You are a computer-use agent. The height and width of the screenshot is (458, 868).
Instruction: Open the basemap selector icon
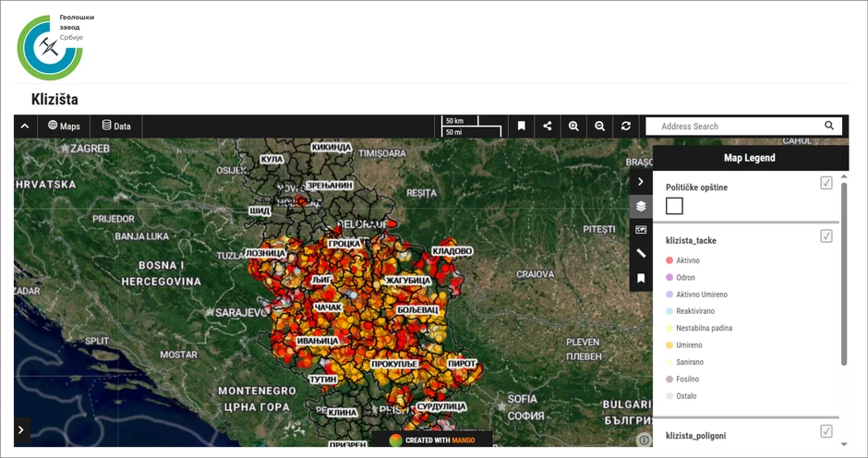click(x=641, y=230)
